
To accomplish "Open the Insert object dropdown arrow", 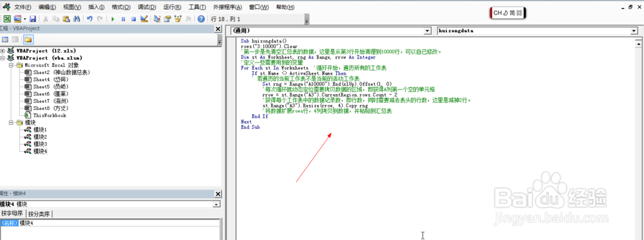I will [24, 19].
